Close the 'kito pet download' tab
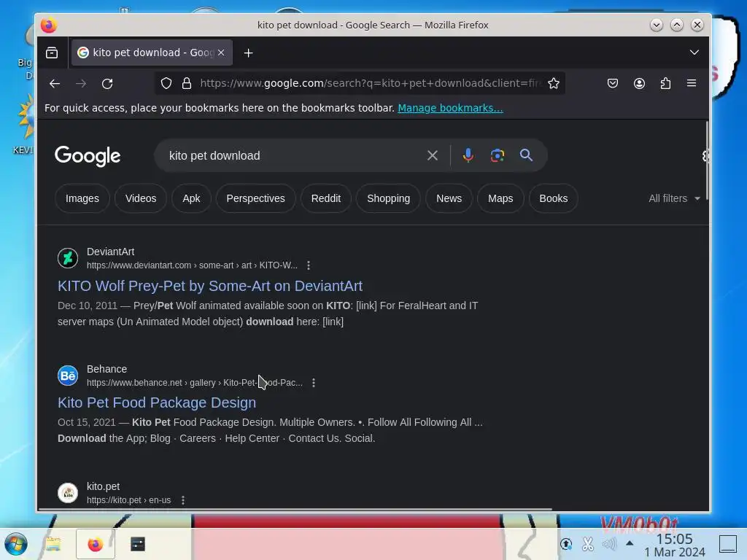 click(x=221, y=52)
